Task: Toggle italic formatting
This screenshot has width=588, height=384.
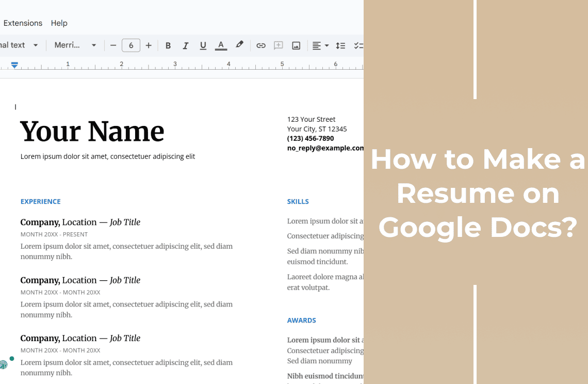Action: (186, 45)
